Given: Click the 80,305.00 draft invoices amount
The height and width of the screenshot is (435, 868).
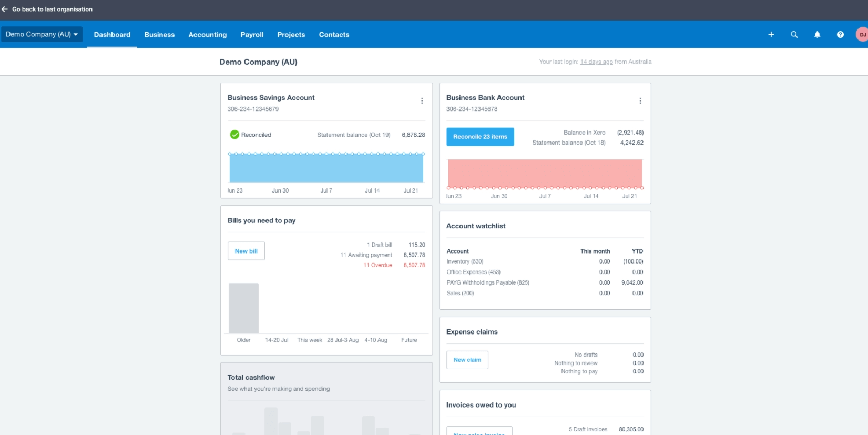Looking at the screenshot, I should coord(631,430).
